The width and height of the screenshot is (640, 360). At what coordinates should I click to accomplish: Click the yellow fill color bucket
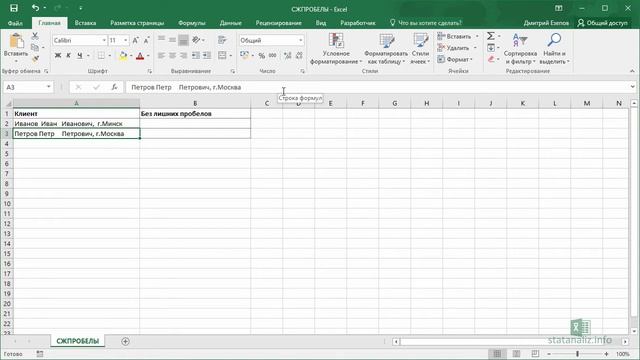[x=123, y=56]
